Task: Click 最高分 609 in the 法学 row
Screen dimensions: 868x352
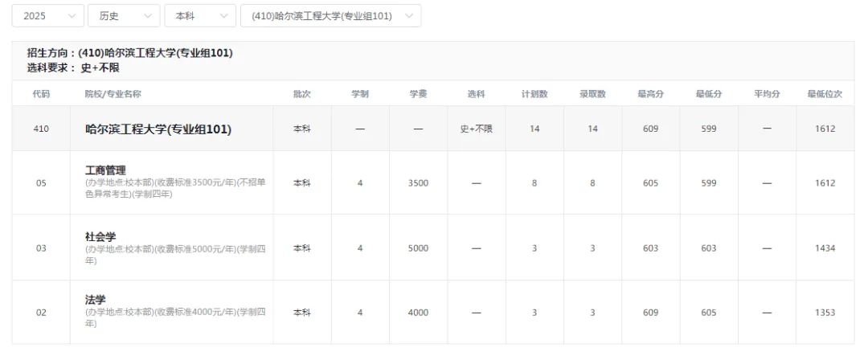Action: click(651, 313)
